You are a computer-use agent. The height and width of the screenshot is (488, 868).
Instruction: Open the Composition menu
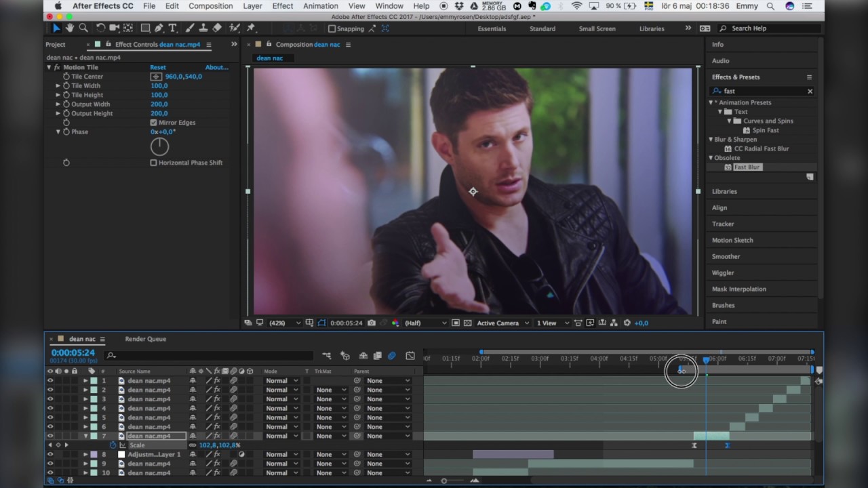[210, 6]
